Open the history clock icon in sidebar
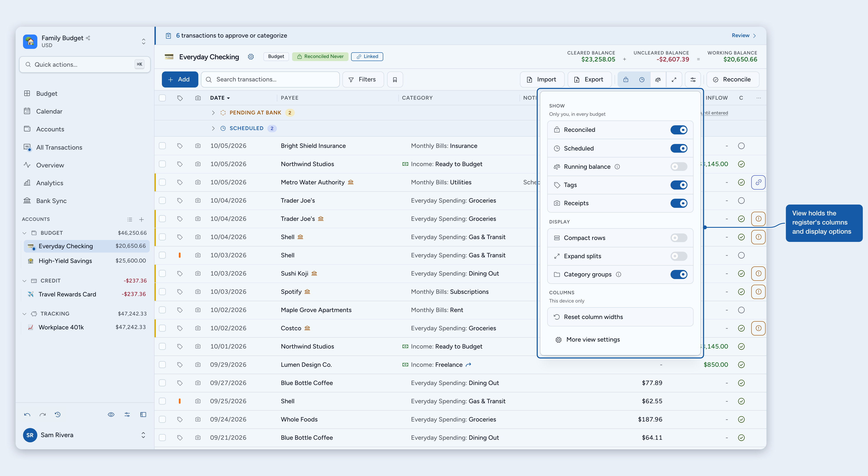This screenshot has height=476, width=868. pos(58,415)
